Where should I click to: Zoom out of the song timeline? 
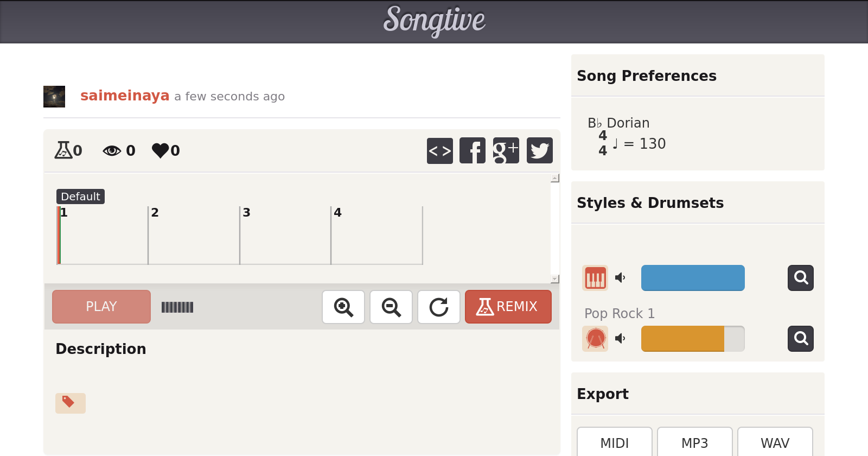pyautogui.click(x=391, y=307)
